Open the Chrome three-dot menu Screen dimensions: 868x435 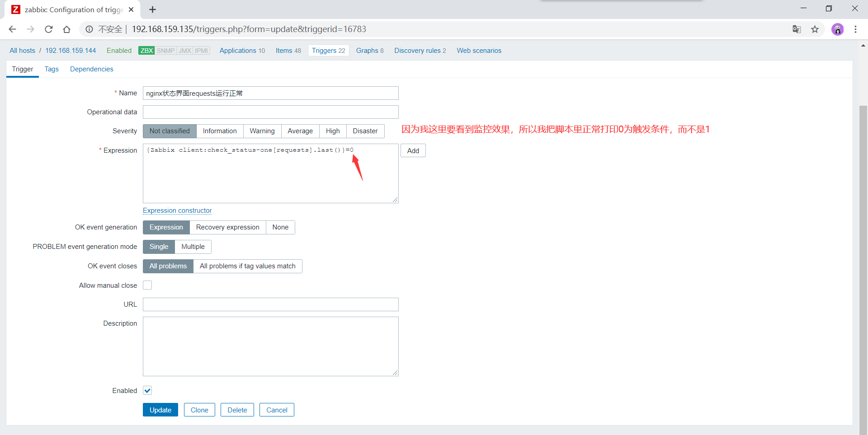point(855,29)
